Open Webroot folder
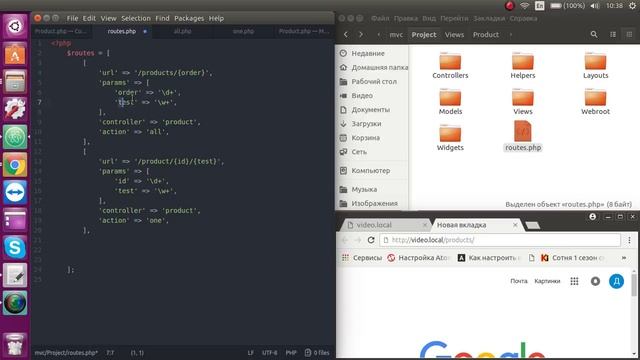Viewport: 640px width, 360px height. pos(596,102)
